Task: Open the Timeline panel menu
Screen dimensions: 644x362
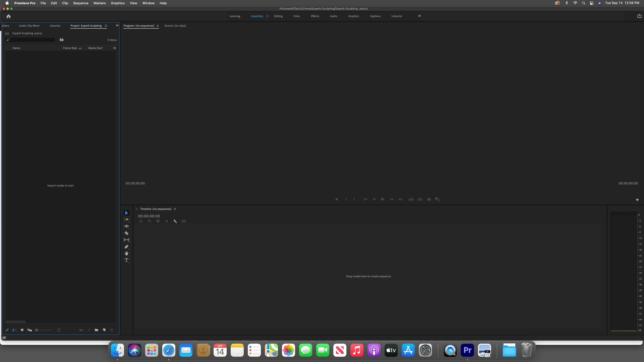Action: coord(175,209)
